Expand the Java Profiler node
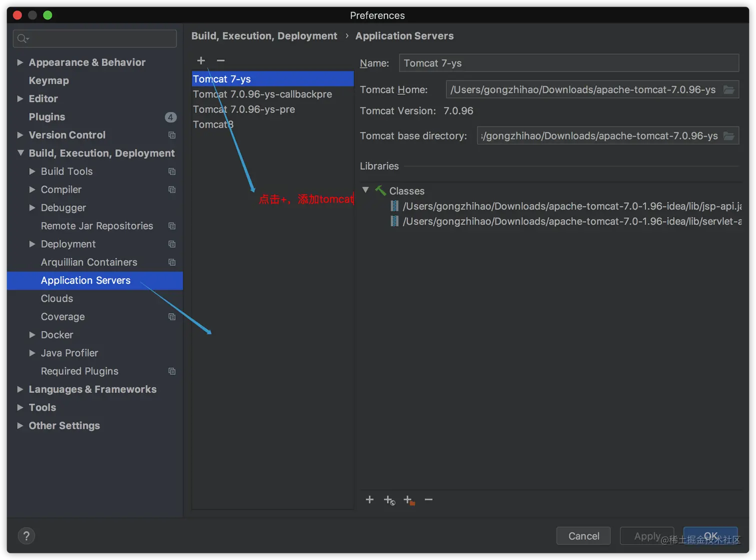 32,353
